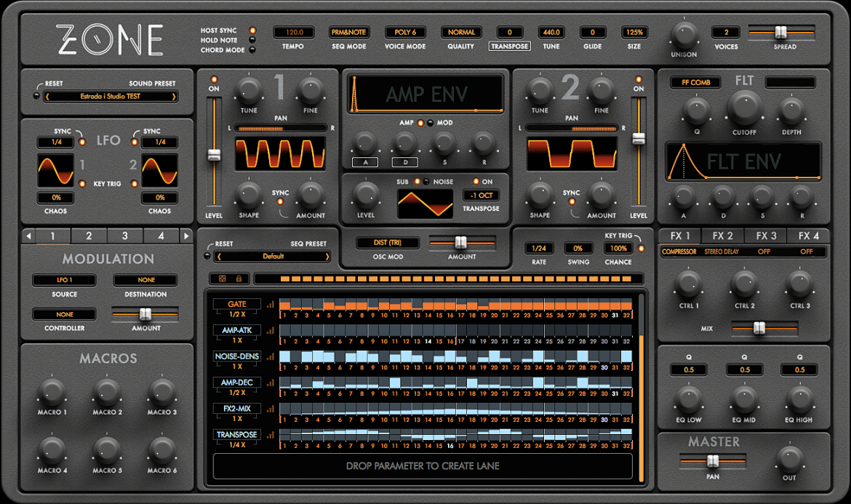Click the FX MIX slider handle
851x504 pixels.
tap(759, 328)
